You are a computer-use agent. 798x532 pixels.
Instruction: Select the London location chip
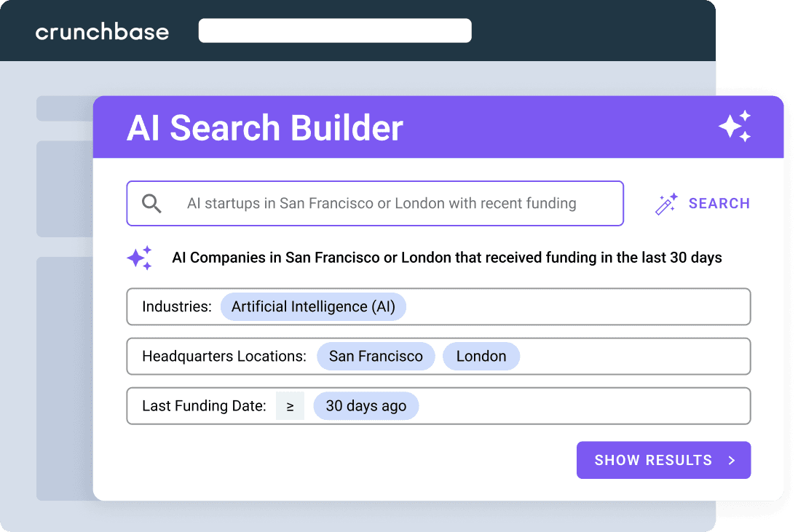click(x=481, y=356)
